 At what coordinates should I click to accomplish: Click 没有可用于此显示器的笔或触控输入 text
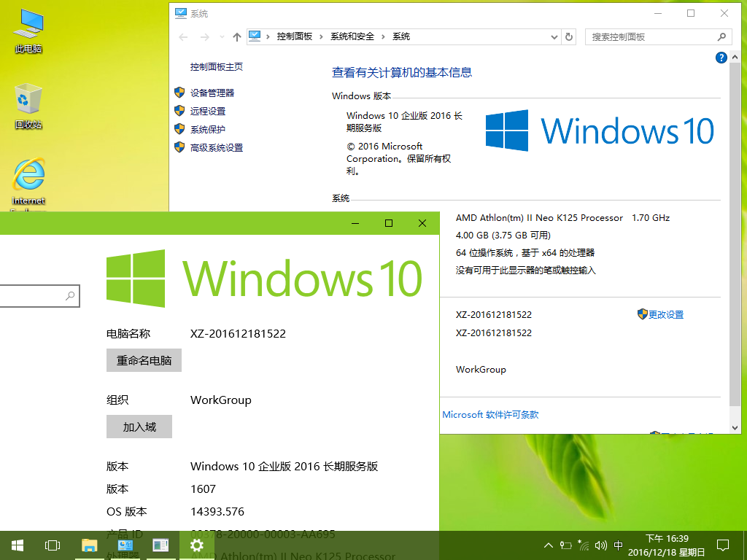[x=525, y=271]
